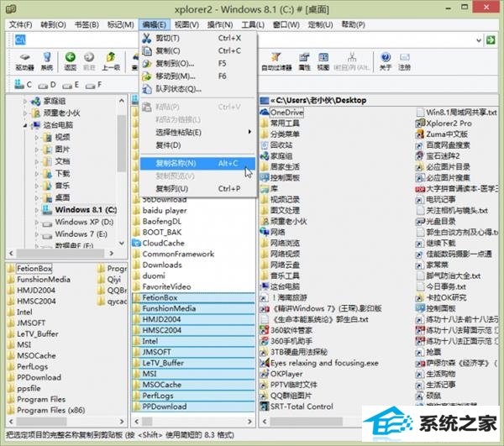Image resolution: width=504 pixels, height=446 pixels.
Task: Click the 视图 view toolbar icon
Action: pyautogui.click(x=323, y=61)
